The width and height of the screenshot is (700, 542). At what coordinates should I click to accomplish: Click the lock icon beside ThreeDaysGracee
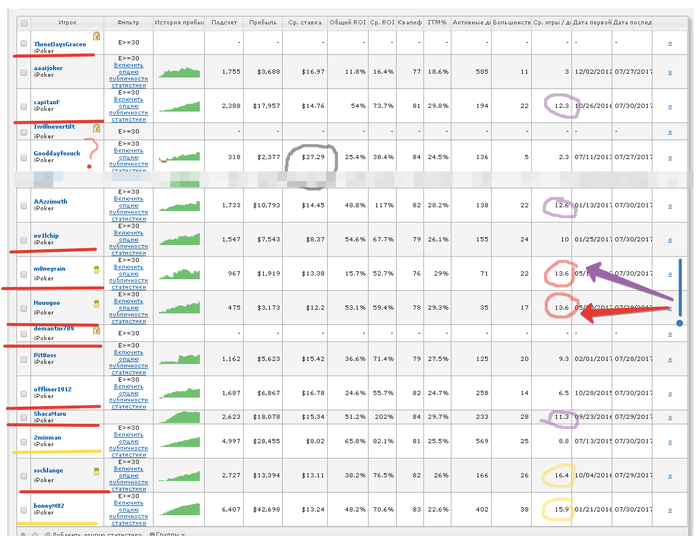96,36
